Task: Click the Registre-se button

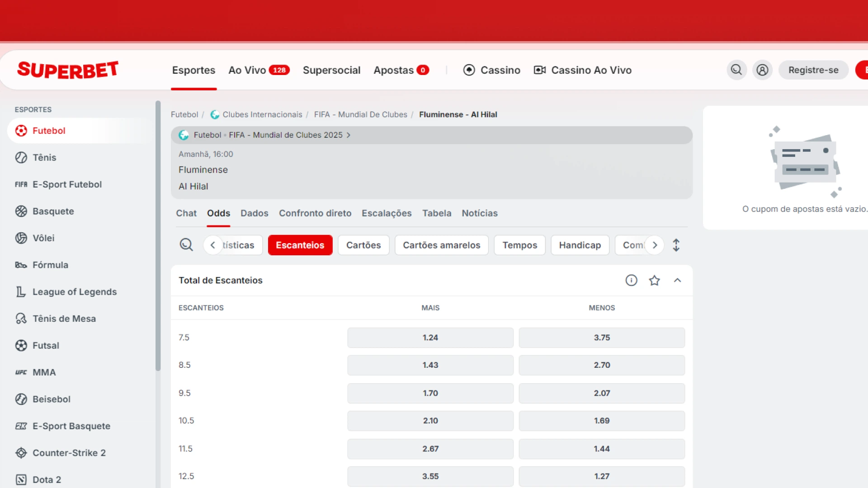Action: (x=813, y=70)
